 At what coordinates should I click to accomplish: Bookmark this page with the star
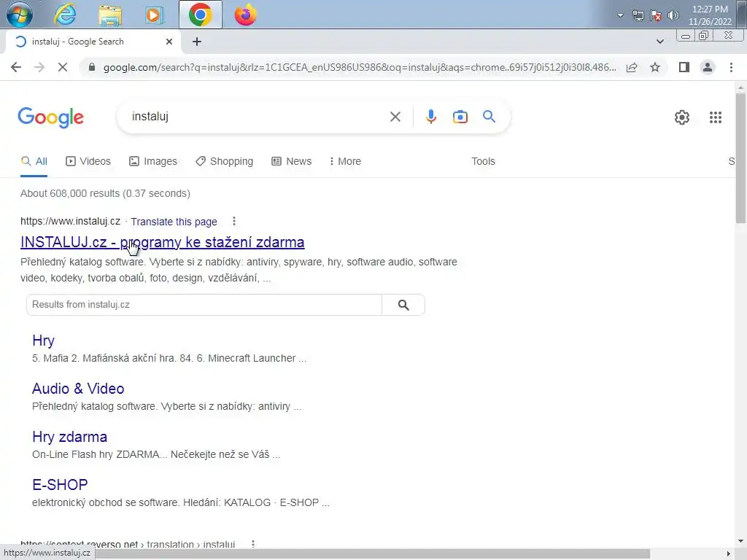(x=655, y=67)
